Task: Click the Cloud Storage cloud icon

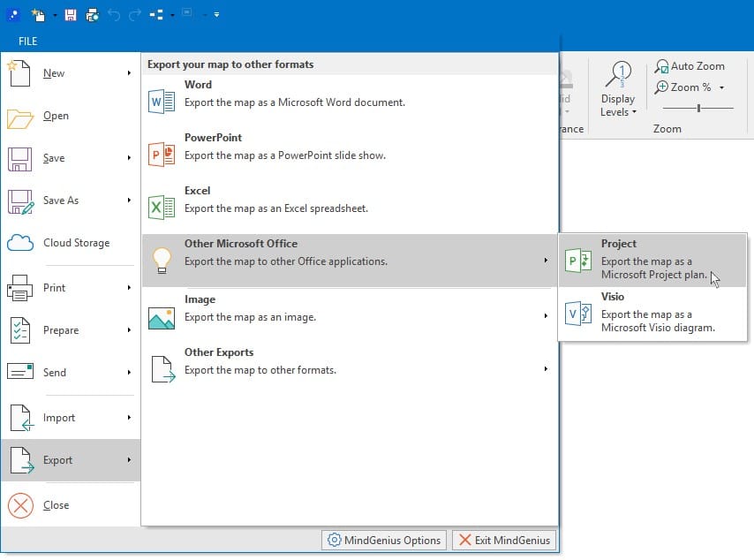Action: pos(20,243)
